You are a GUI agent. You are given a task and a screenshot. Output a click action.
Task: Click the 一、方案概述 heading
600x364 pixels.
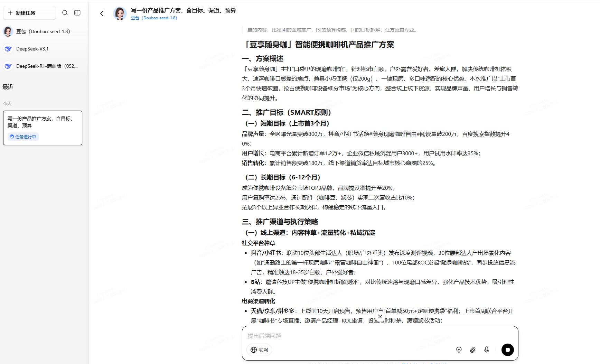point(263,59)
